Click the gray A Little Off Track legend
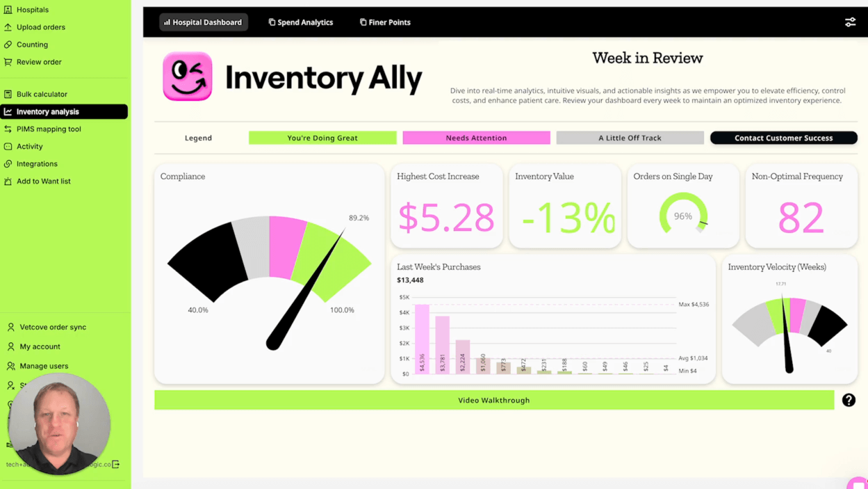The image size is (868, 489). (630, 138)
